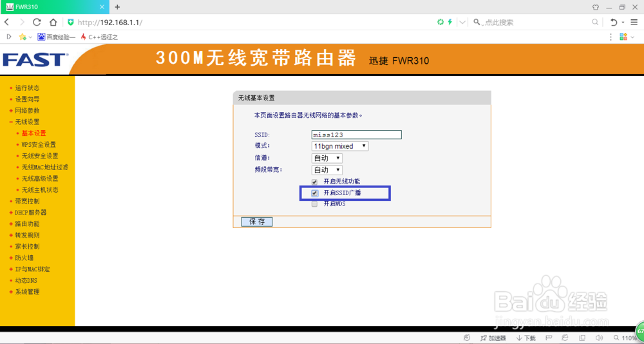644x344 pixels.
Task: Click the split-window icon in status bar
Action: coord(583,338)
